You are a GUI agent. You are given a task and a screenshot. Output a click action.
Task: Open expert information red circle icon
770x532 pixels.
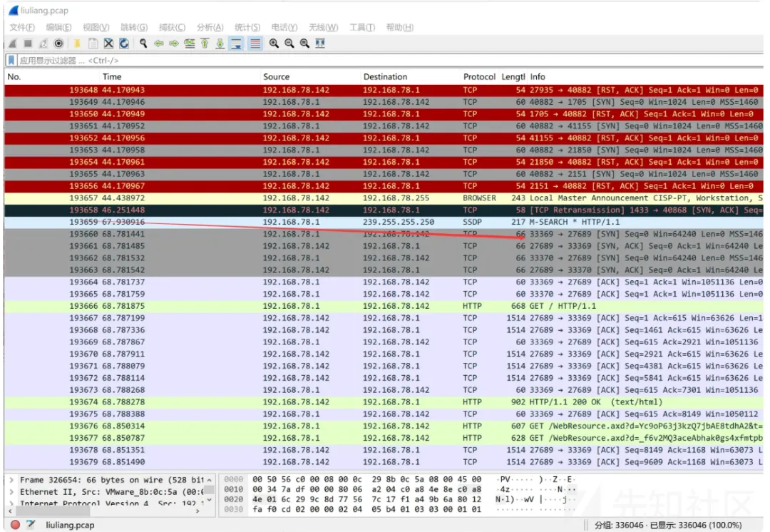tap(15, 525)
